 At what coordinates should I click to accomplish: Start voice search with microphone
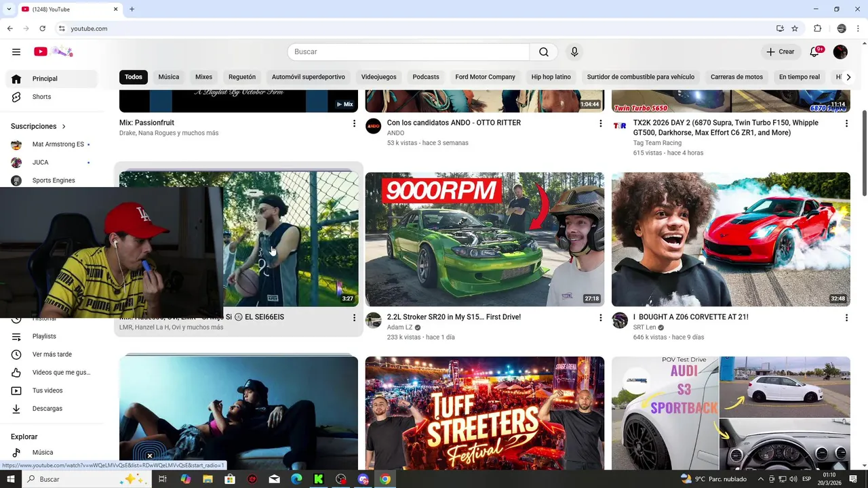pyautogui.click(x=574, y=52)
